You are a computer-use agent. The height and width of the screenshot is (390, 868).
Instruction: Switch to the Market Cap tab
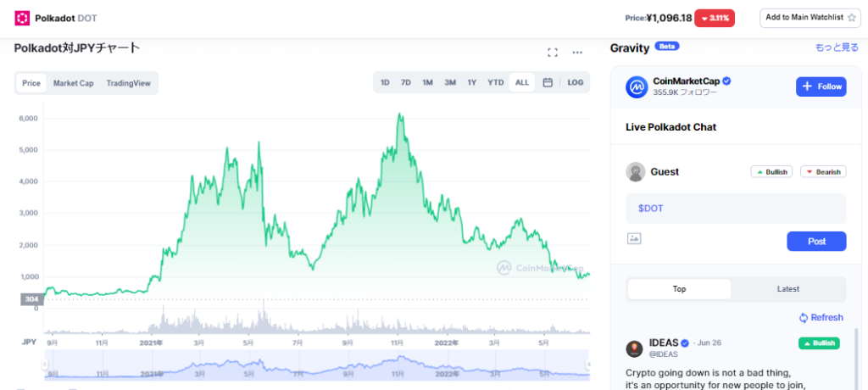click(x=73, y=83)
